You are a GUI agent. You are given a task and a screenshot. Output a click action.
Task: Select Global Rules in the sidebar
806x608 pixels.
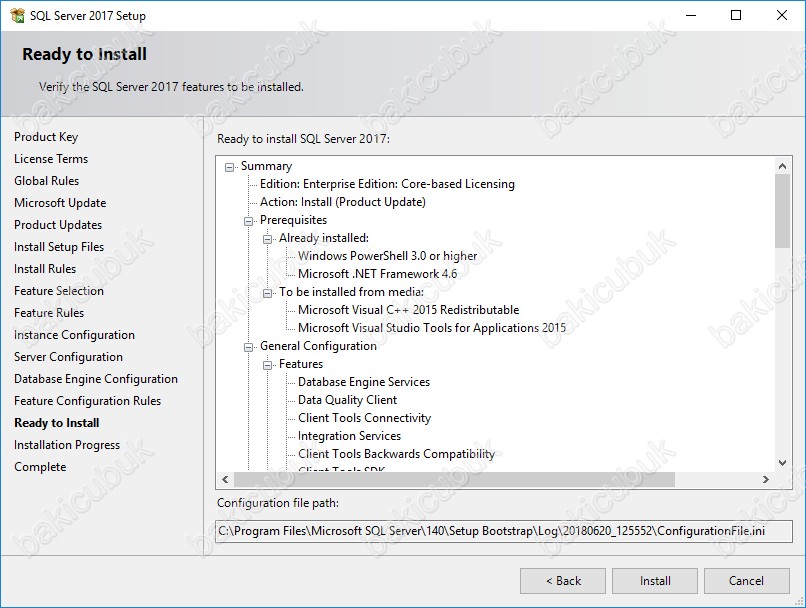(x=47, y=181)
